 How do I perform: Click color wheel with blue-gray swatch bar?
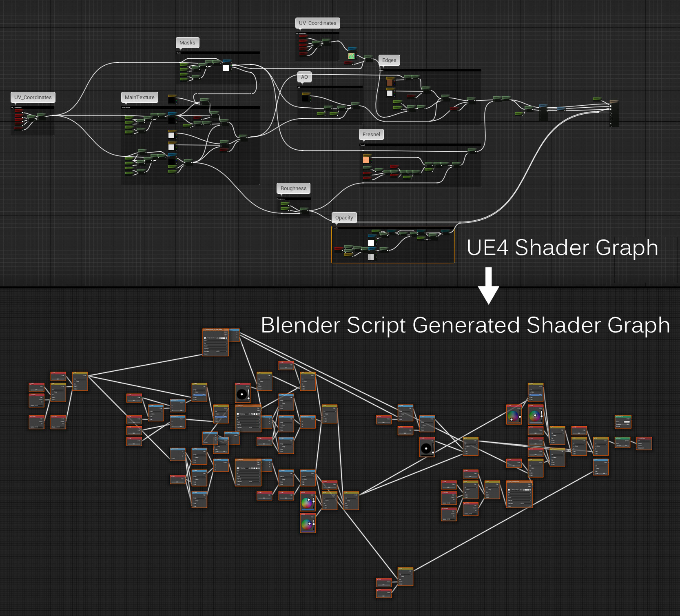click(x=534, y=416)
